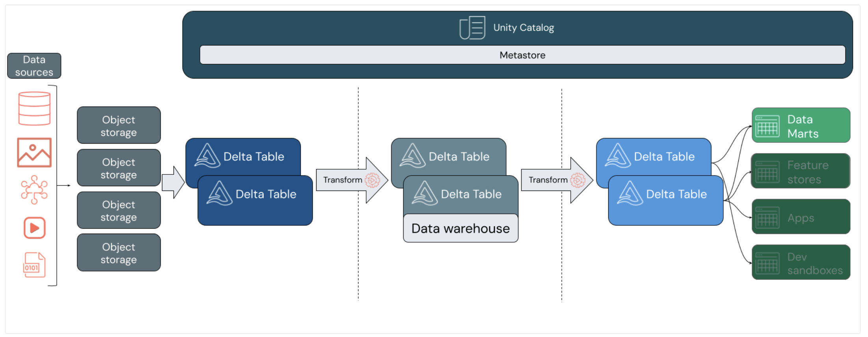Click the second Transform arrow label
The height and width of the screenshot is (337, 868).
point(548,180)
